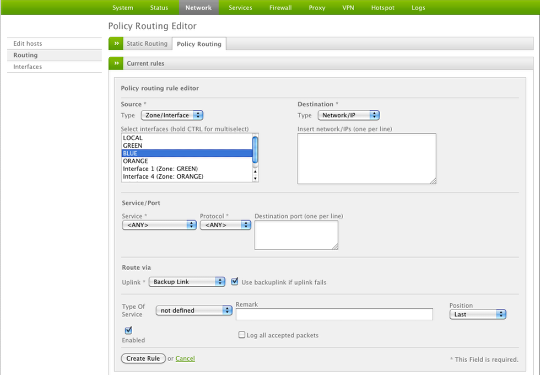Open the Uplink dropdown showing Backup Link
Viewport: 540px width, 375px height.
click(x=187, y=282)
